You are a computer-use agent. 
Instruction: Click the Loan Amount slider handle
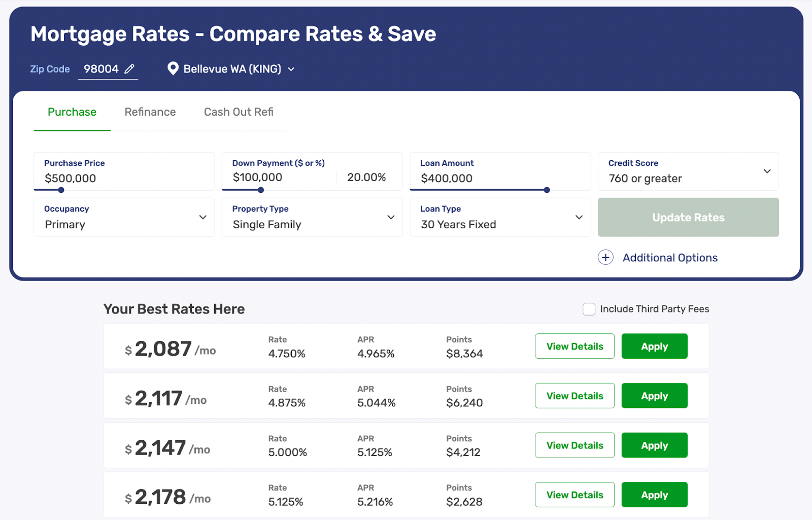click(547, 190)
